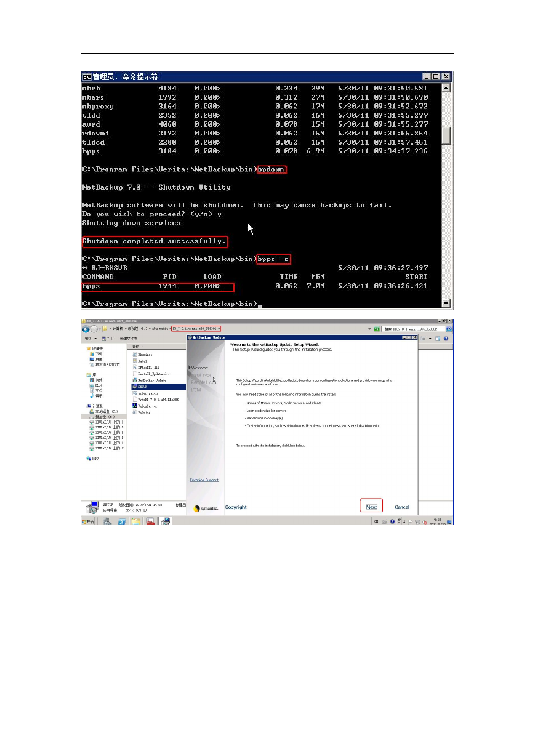This screenshot has width=535, height=756.
Task: Open 网络 in navigation pane
Action: click(x=94, y=459)
